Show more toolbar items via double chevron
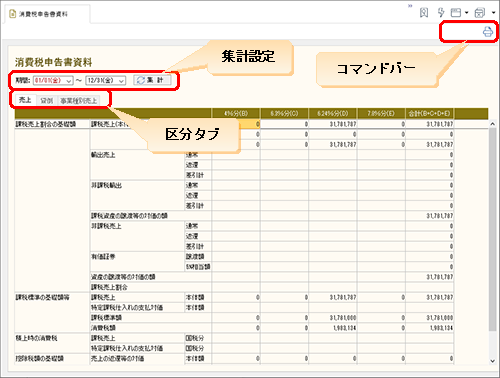 click(x=410, y=6)
